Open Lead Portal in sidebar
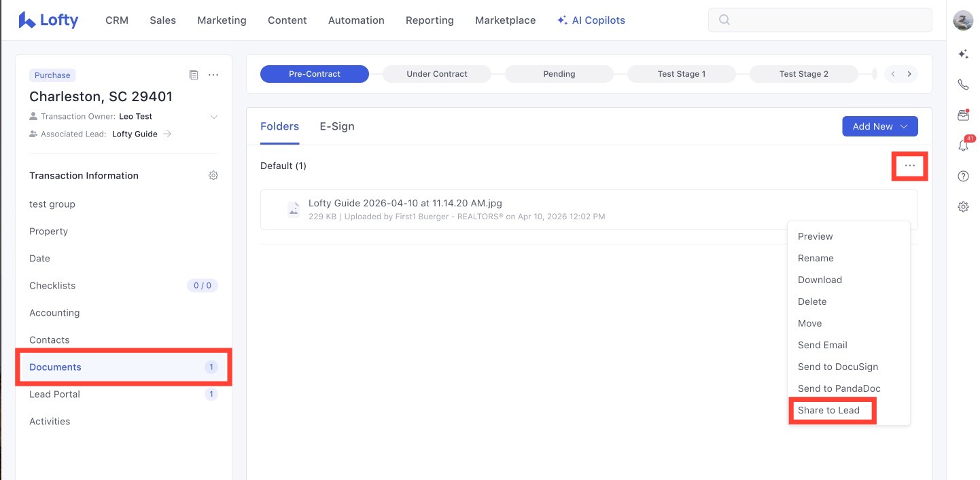Screen dimensions: 980x480 point(54,394)
